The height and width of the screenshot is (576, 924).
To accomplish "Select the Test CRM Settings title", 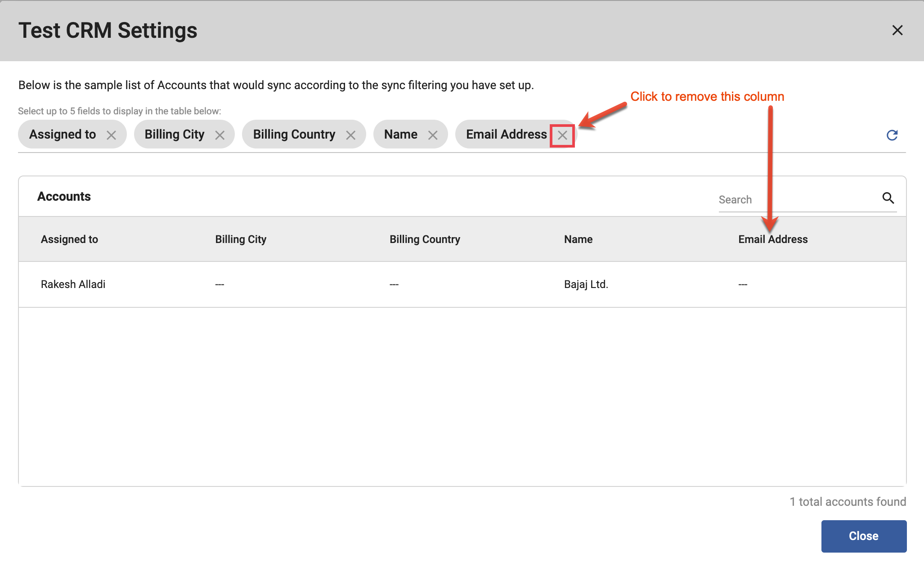I will pyautogui.click(x=108, y=30).
